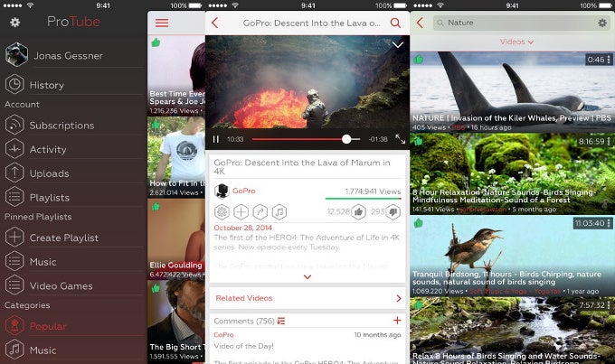Go back from GoPro video screen
This screenshot has height=364, width=615.
coord(214,23)
